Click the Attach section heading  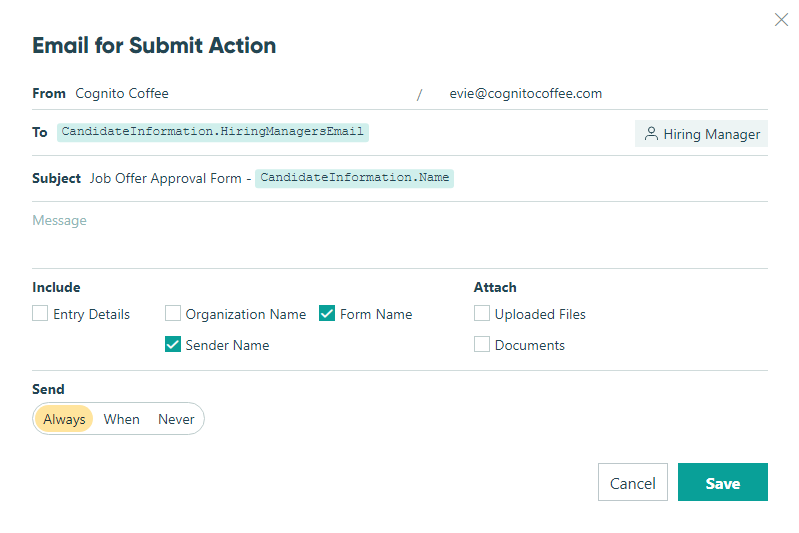coord(495,287)
